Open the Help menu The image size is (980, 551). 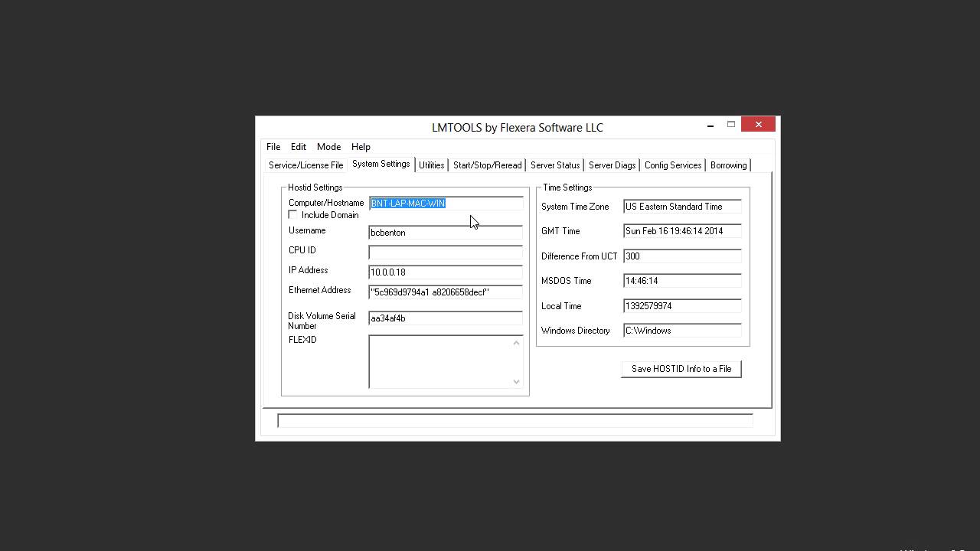(x=361, y=147)
